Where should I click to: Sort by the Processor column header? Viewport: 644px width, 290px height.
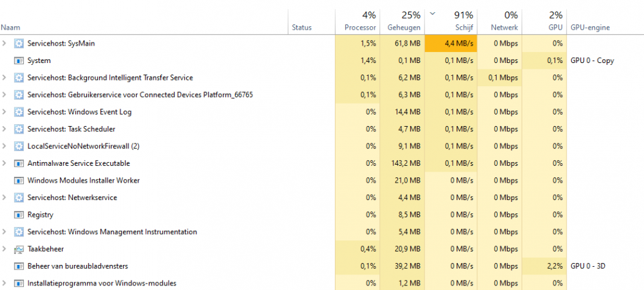[360, 28]
